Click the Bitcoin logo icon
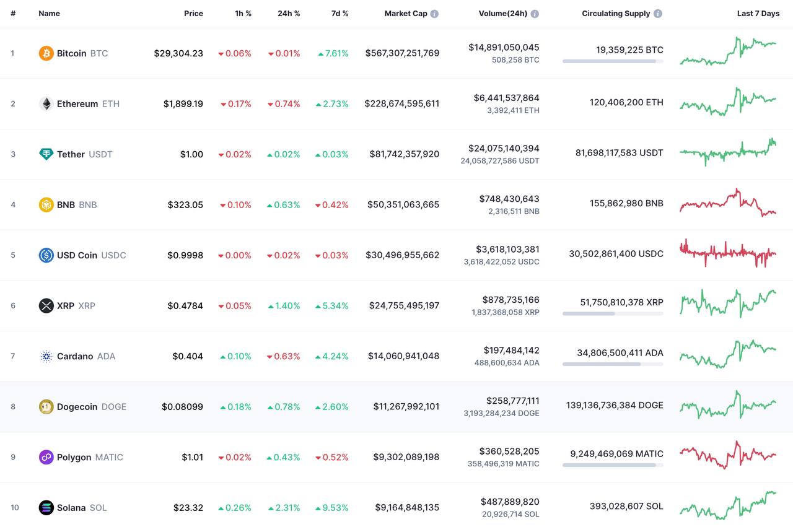793x532 pixels. click(x=46, y=53)
